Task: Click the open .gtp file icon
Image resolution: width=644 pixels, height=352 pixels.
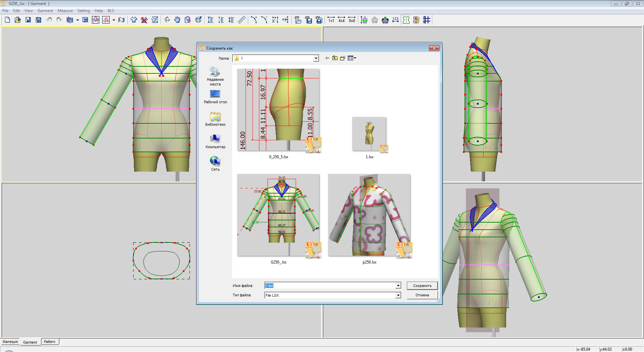Action: click(298, 20)
